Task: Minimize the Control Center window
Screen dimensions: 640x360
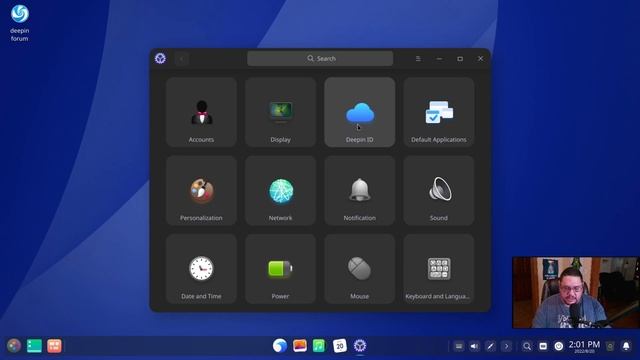Action: coord(439,59)
